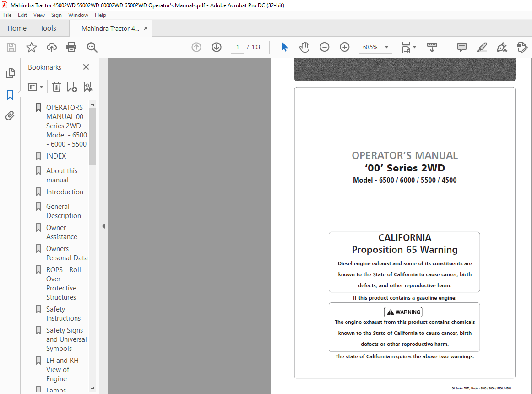Image resolution: width=532 pixels, height=394 pixels.
Task: Open the View menu
Action: tap(39, 15)
